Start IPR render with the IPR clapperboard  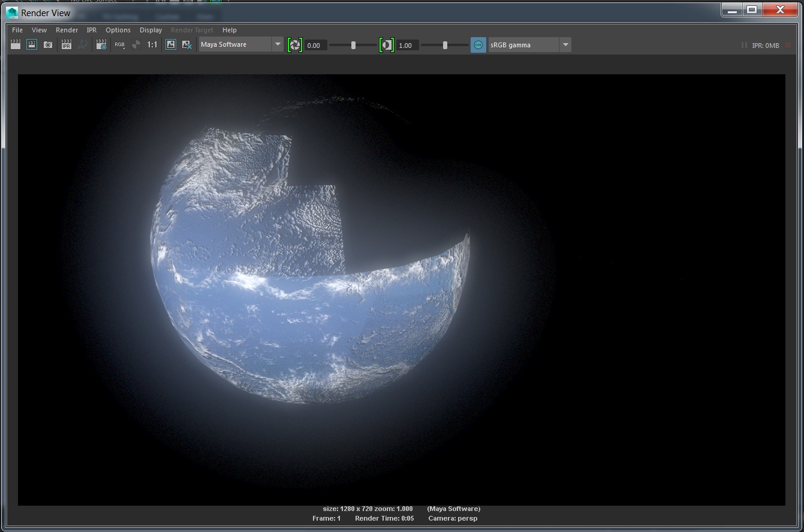pyautogui.click(x=67, y=44)
